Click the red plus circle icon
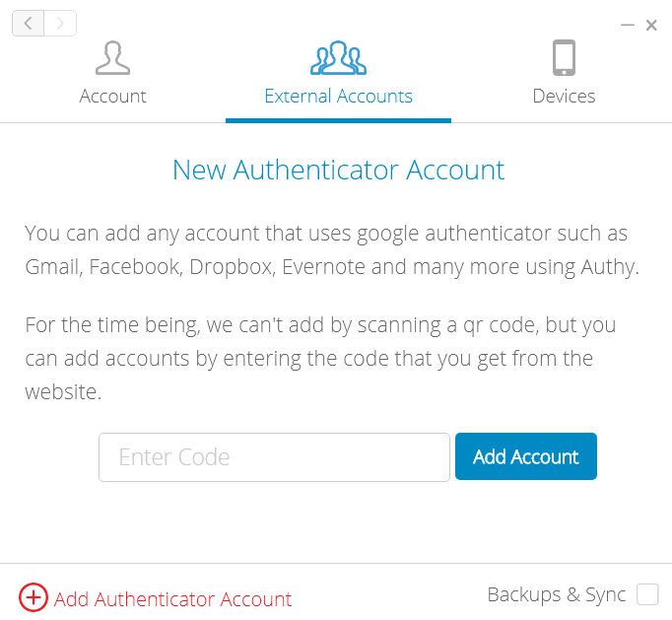The height and width of the screenshot is (620, 672). 33,597
